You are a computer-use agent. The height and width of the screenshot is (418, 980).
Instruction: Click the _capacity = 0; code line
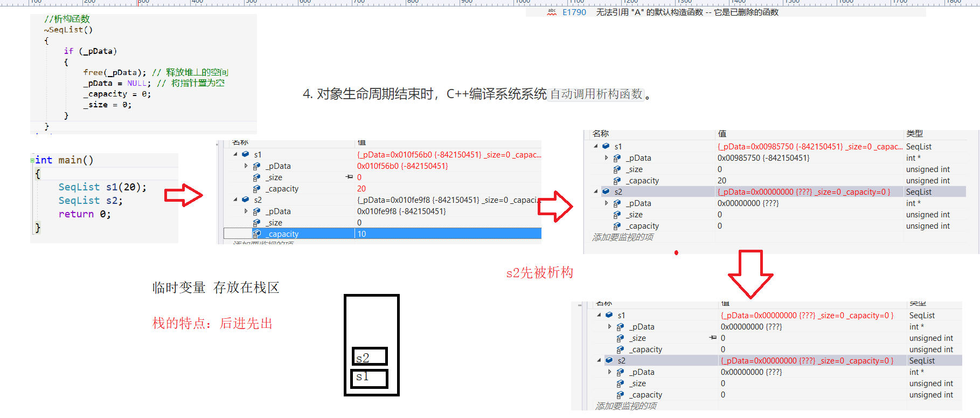click(x=117, y=94)
